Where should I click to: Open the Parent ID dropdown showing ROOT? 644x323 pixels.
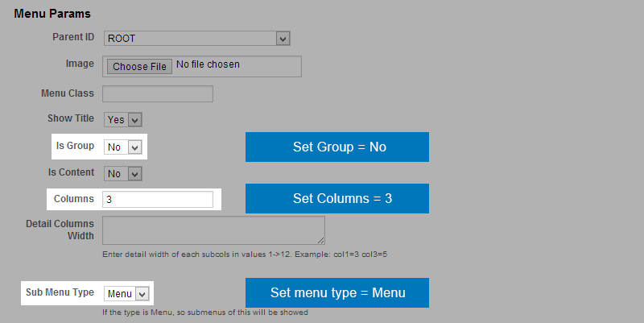pos(197,38)
